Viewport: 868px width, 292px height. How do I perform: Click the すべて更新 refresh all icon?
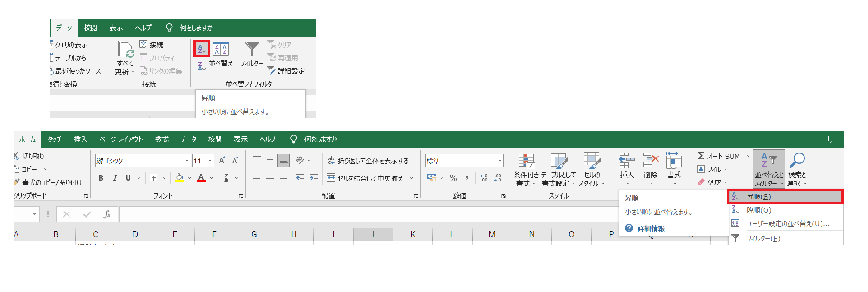point(125,49)
